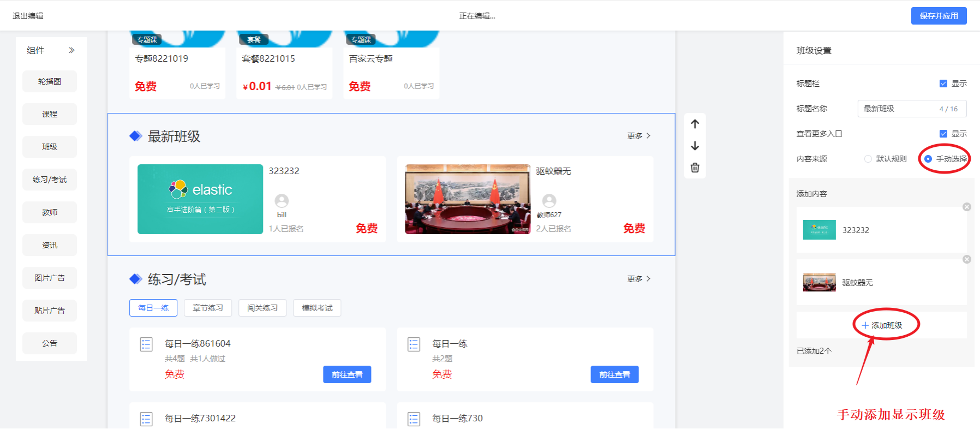Click the 教师627 teacher avatar icon
Screen dimensions: 980x429
click(x=549, y=201)
